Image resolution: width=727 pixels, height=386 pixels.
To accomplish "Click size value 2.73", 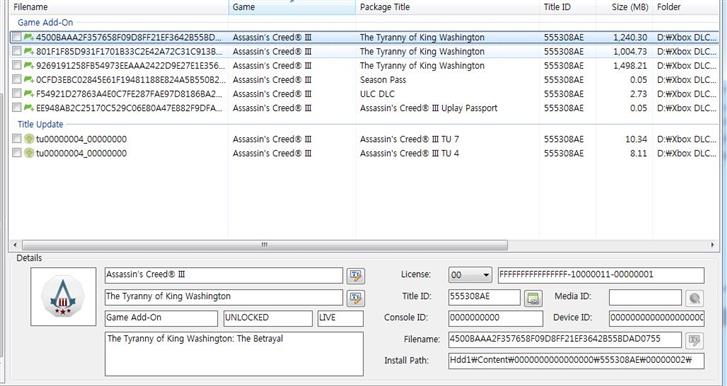I will point(638,94).
